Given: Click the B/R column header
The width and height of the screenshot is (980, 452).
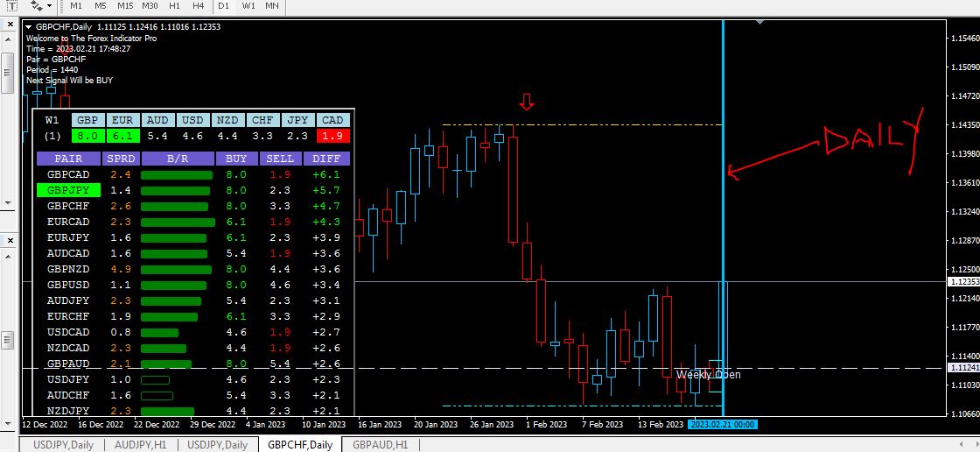Looking at the screenshot, I should [178, 159].
